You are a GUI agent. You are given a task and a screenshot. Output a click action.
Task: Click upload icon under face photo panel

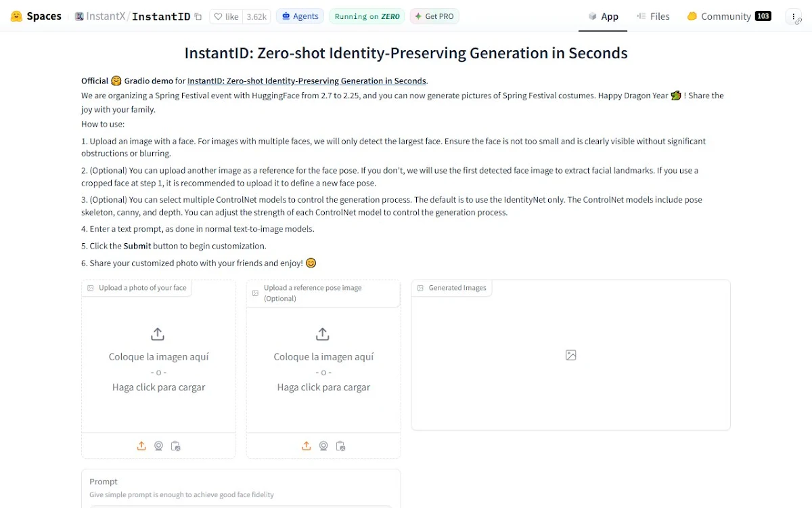tap(141, 446)
